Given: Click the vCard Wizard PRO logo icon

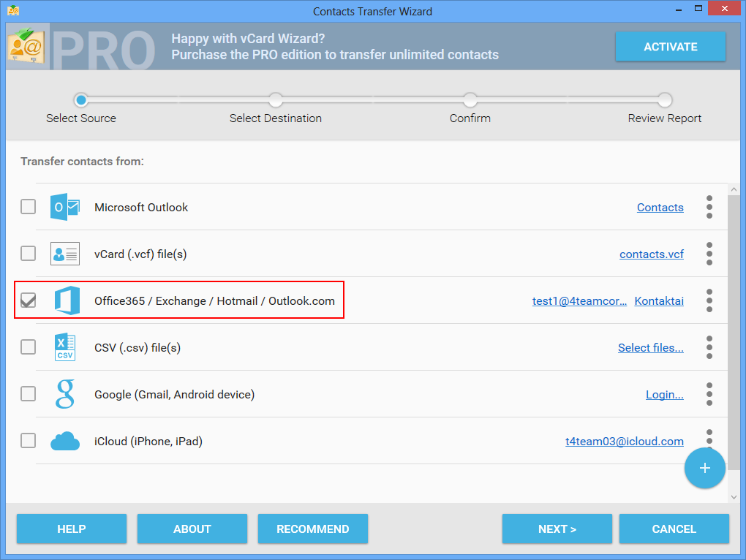Looking at the screenshot, I should coord(26,45).
